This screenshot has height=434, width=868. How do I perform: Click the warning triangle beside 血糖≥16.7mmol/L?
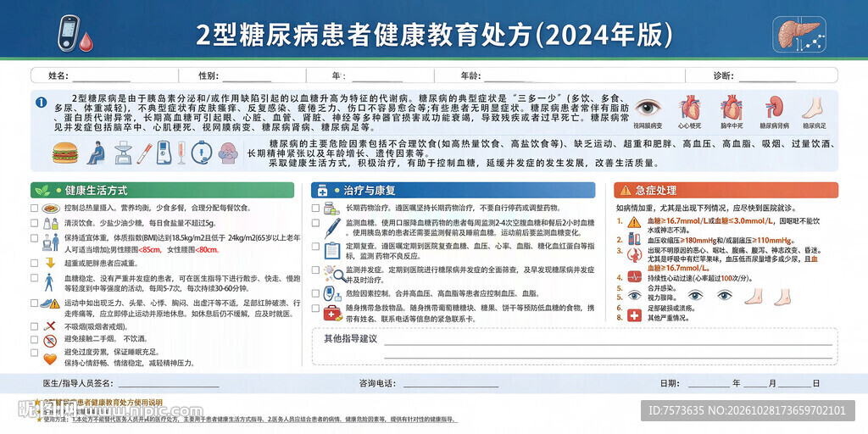click(x=634, y=222)
